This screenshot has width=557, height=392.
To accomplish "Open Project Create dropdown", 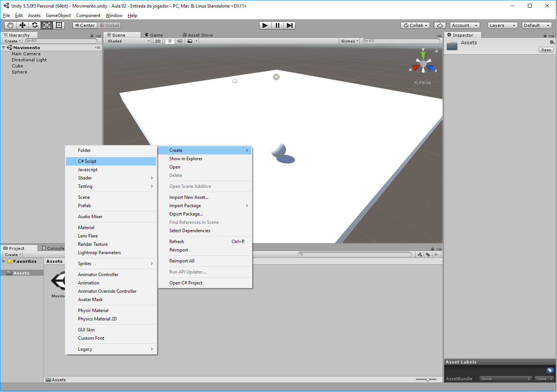I will pos(13,255).
